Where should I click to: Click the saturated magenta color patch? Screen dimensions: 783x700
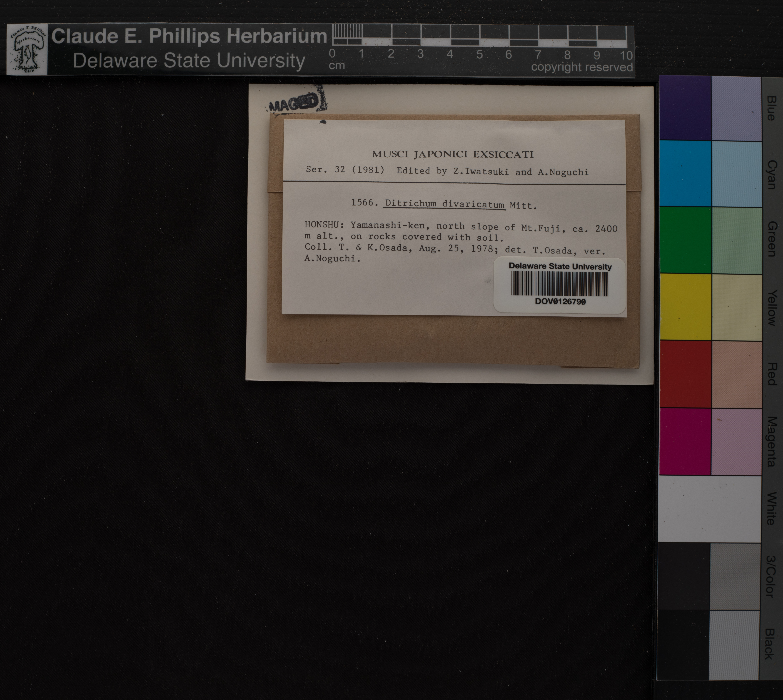point(685,442)
